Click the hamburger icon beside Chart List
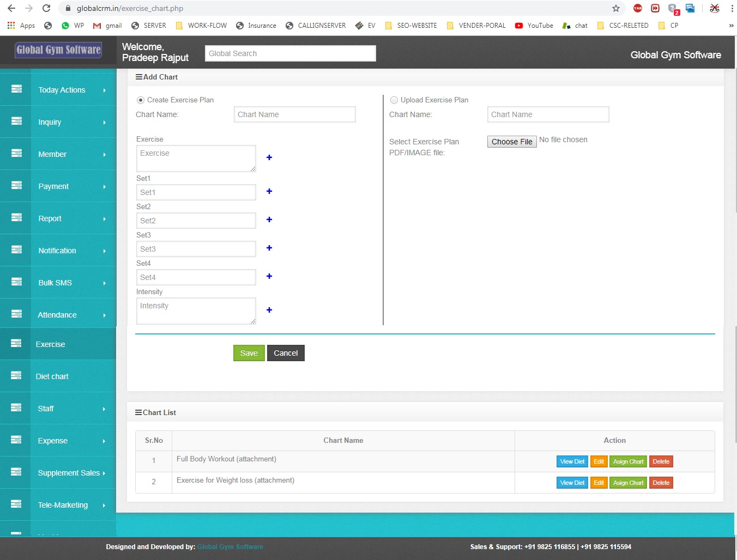 (x=138, y=412)
